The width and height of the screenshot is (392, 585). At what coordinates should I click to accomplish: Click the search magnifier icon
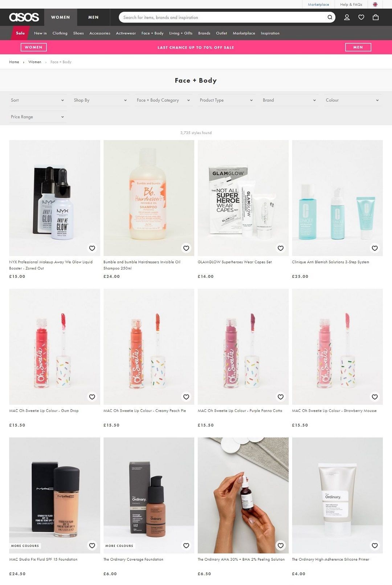point(330,17)
